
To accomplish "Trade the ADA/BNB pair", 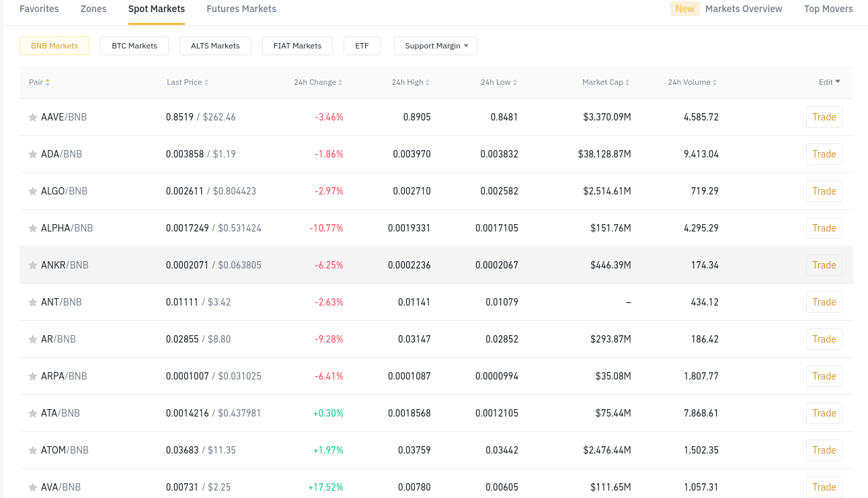I will coord(824,154).
